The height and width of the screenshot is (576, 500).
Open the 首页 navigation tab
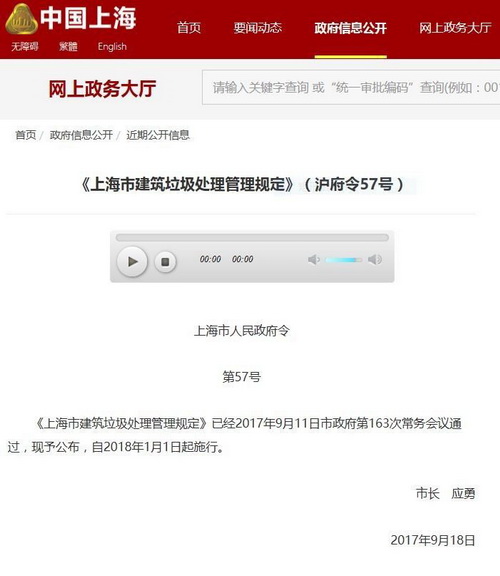(189, 28)
